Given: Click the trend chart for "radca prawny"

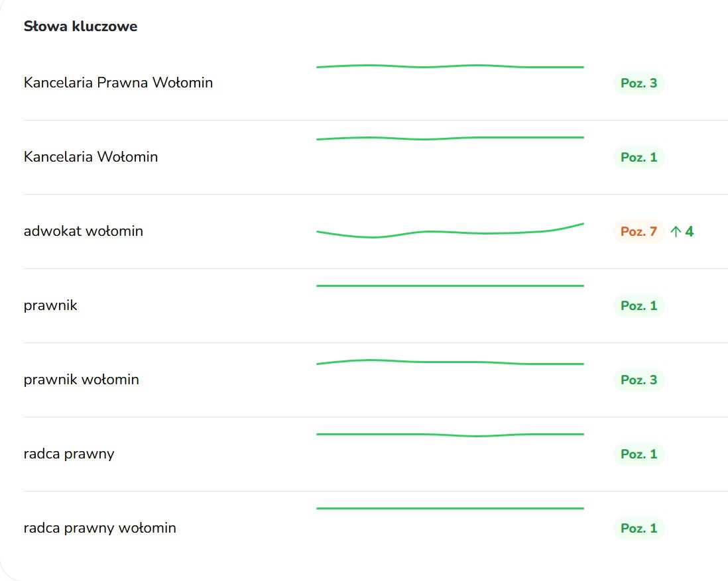Looking at the screenshot, I should (x=450, y=435).
